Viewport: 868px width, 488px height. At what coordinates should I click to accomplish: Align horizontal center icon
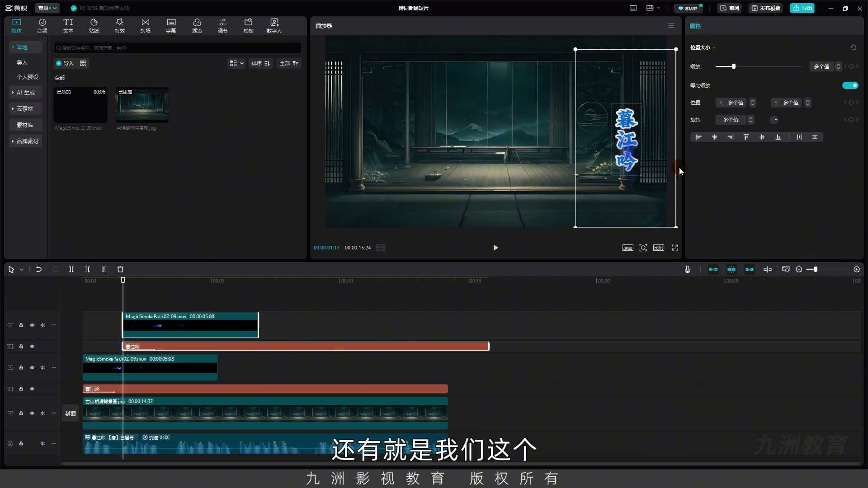(715, 137)
